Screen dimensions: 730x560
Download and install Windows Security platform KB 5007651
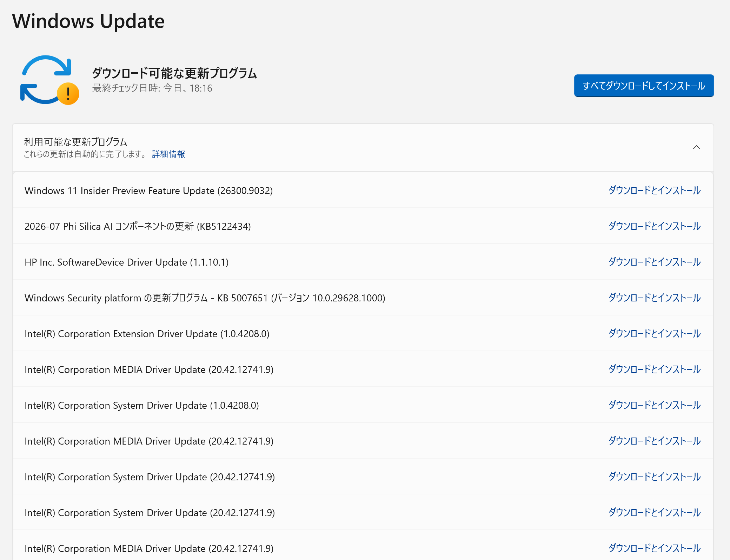point(654,298)
